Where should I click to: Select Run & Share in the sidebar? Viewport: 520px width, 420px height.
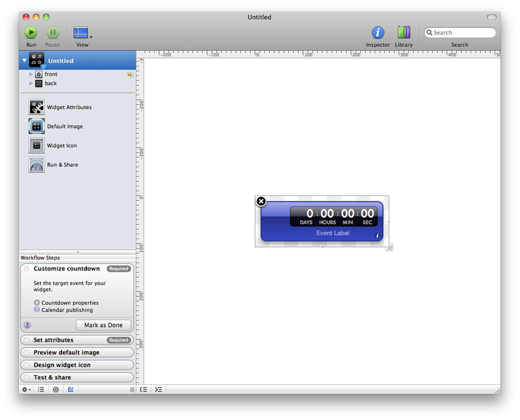point(63,164)
